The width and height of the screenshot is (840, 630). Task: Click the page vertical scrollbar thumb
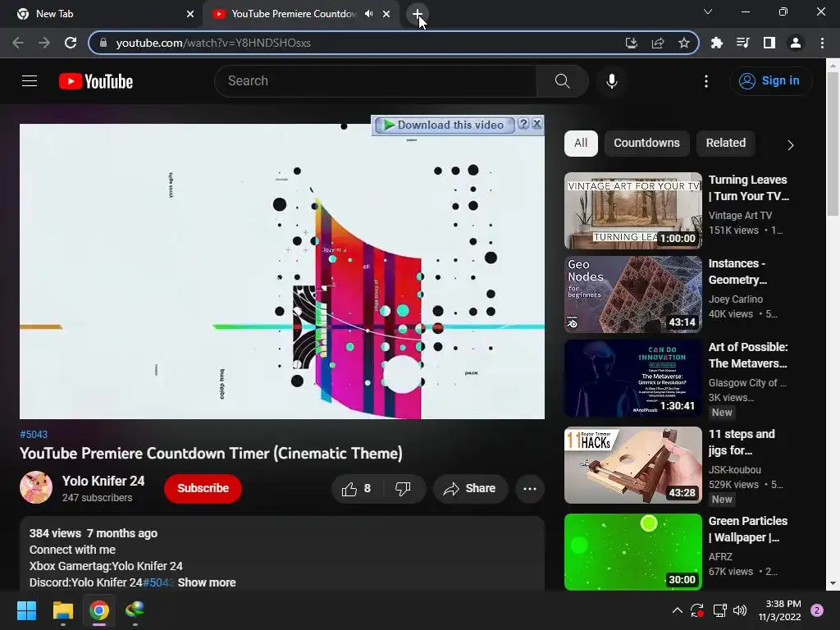[x=832, y=144]
